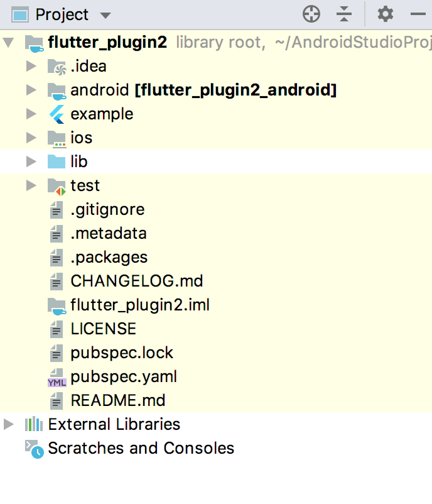432x504 pixels.
Task: Expand the ios folder arrow
Action: coord(31,138)
